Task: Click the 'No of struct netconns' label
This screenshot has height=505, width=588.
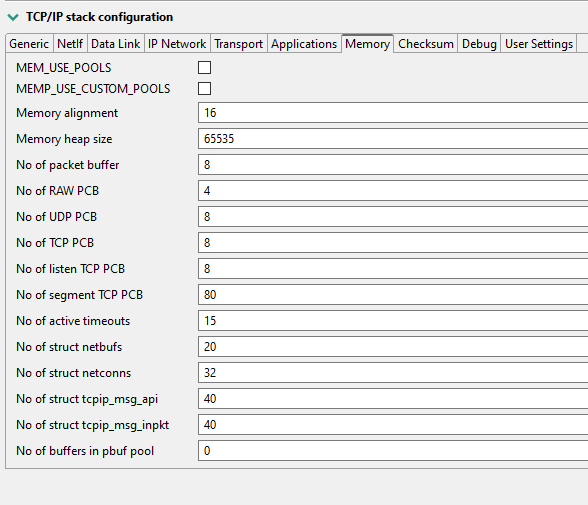Action: (74, 373)
